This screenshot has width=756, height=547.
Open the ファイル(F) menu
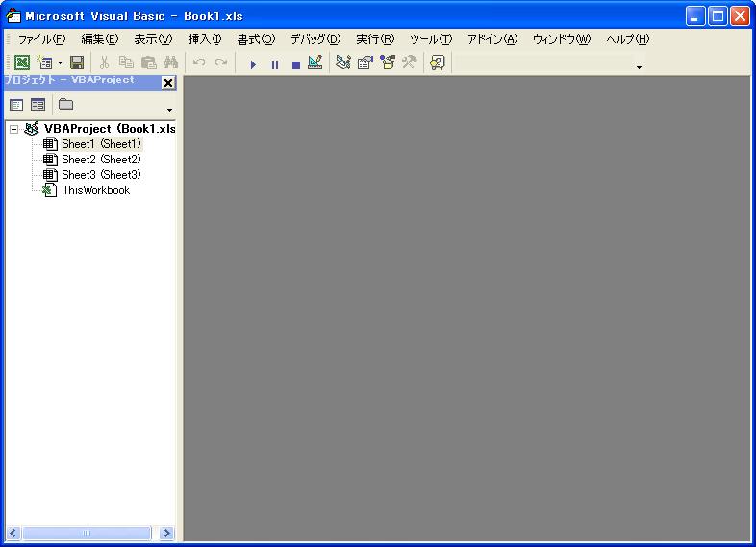tap(42, 39)
